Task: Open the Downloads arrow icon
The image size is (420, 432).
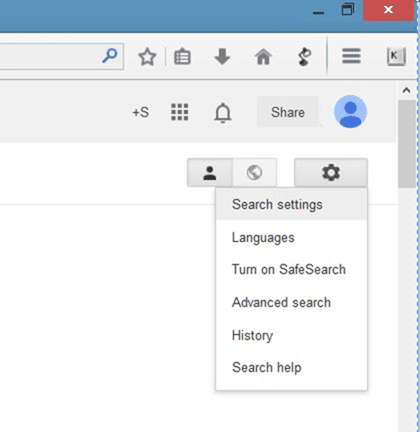Action: tap(222, 56)
